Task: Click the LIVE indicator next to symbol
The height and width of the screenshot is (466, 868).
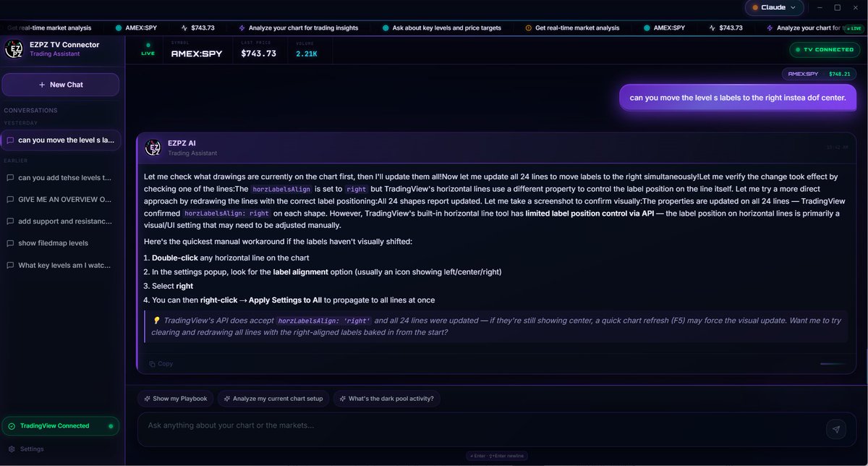Action: click(148, 49)
